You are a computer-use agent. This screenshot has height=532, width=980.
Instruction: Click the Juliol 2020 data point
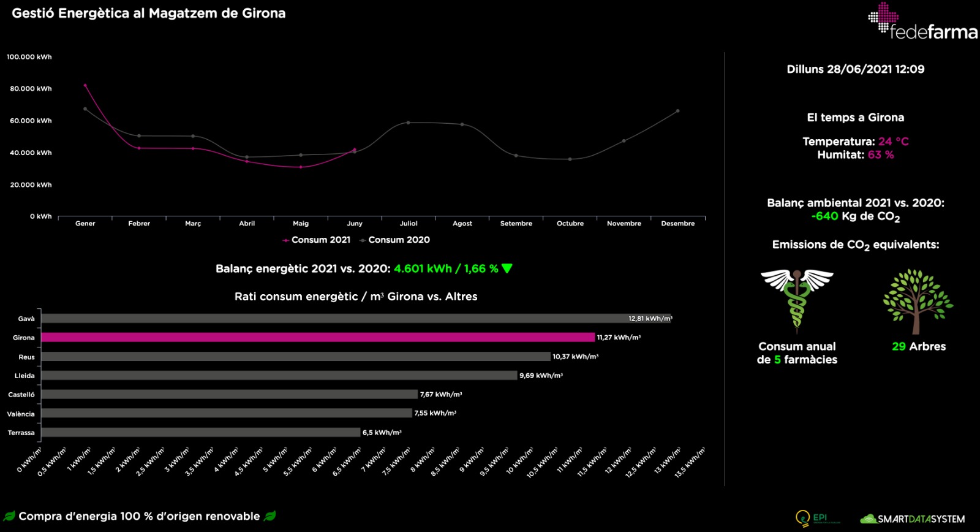[x=409, y=123]
